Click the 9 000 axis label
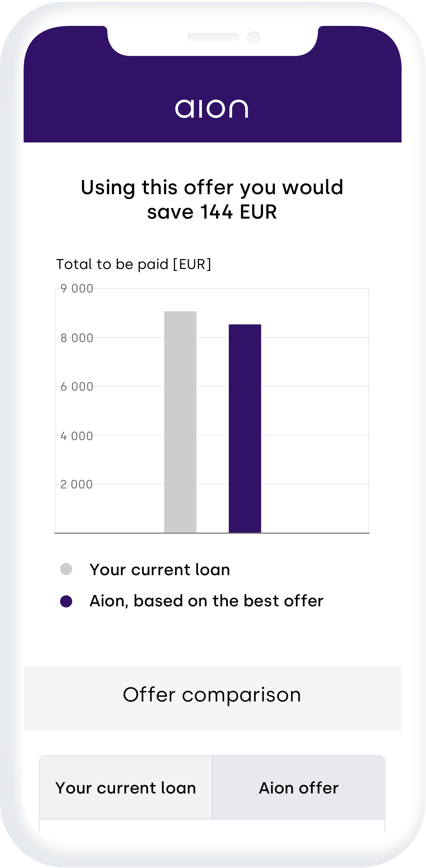The image size is (426, 868). 77,289
